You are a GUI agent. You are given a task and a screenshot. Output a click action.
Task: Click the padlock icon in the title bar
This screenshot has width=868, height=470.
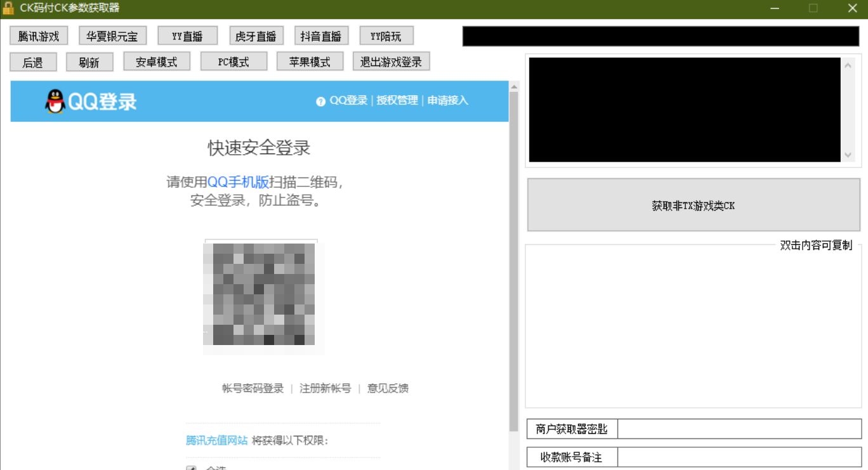coord(8,8)
